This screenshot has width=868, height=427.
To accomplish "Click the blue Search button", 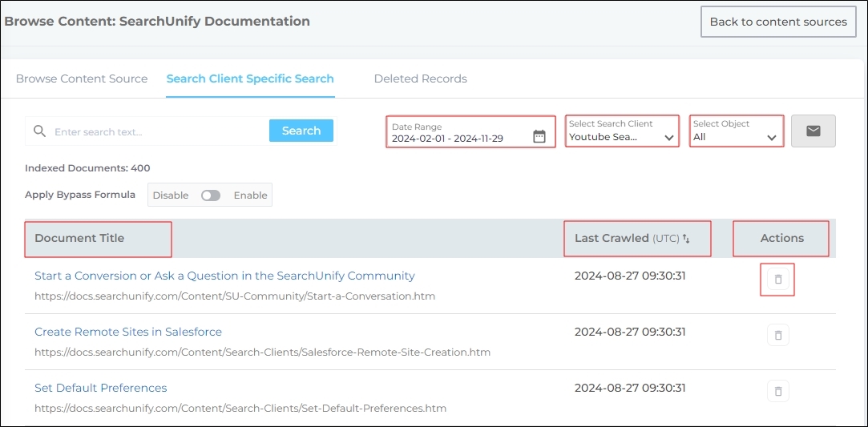I will pyautogui.click(x=301, y=131).
